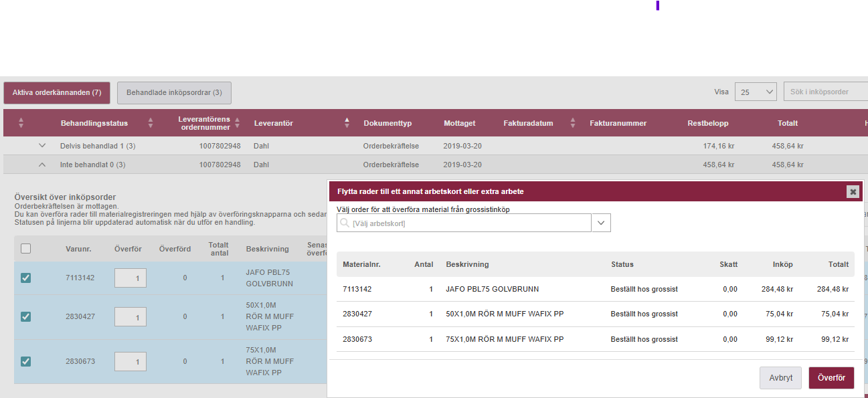Sort by Fakturadatum column arrows
This screenshot has width=868, height=398.
[573, 123]
